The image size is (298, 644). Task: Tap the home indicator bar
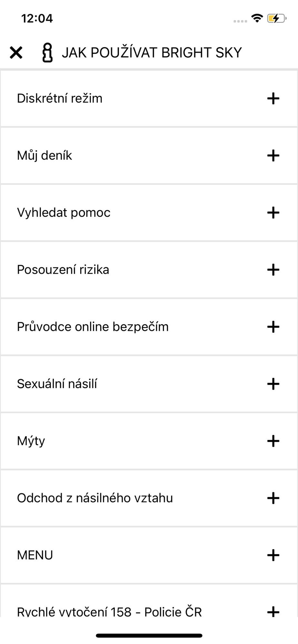[149, 636]
